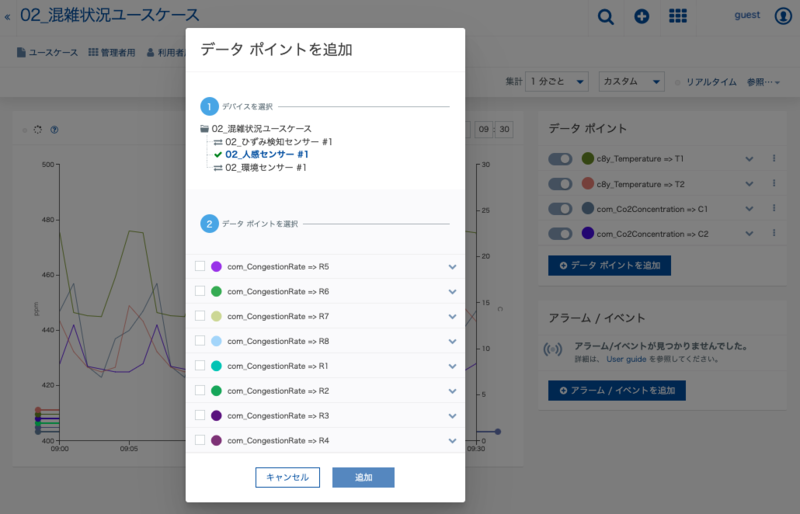
Task: Expand c8y_Temperature T1 details chevron
Action: (749, 159)
